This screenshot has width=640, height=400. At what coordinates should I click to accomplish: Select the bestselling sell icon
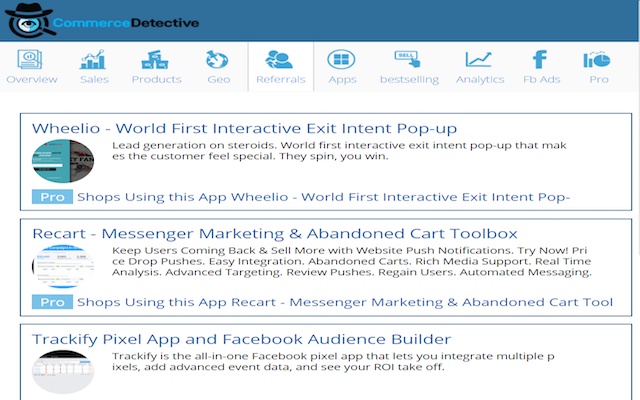[407, 59]
